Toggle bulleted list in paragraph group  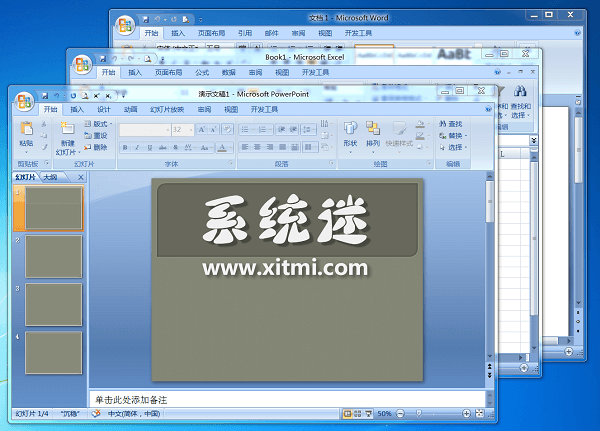pos(247,129)
